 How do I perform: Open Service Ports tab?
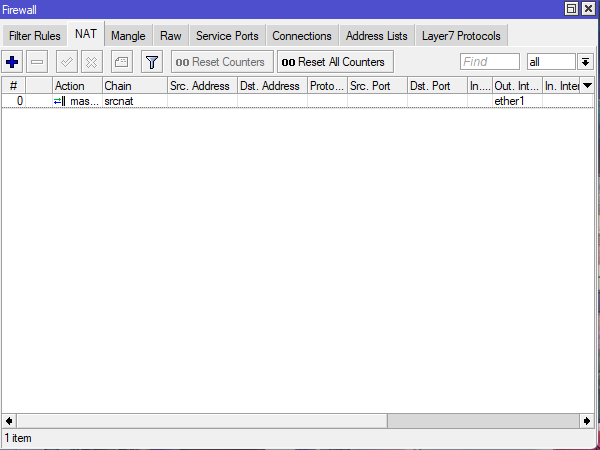click(x=227, y=36)
